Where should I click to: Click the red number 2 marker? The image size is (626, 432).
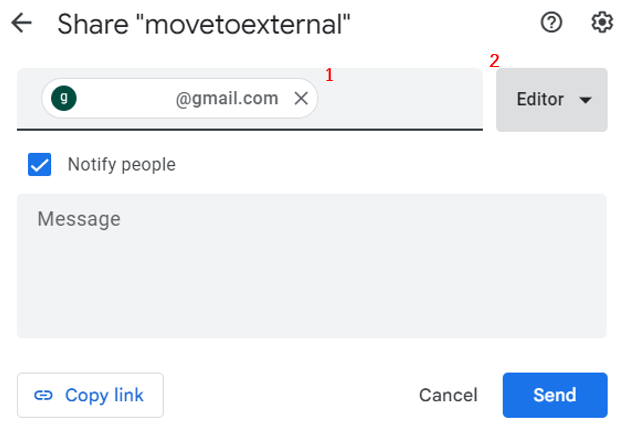pos(494,60)
